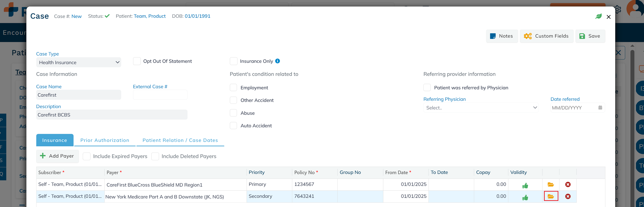Tick Patient was referred by Physician

click(427, 88)
